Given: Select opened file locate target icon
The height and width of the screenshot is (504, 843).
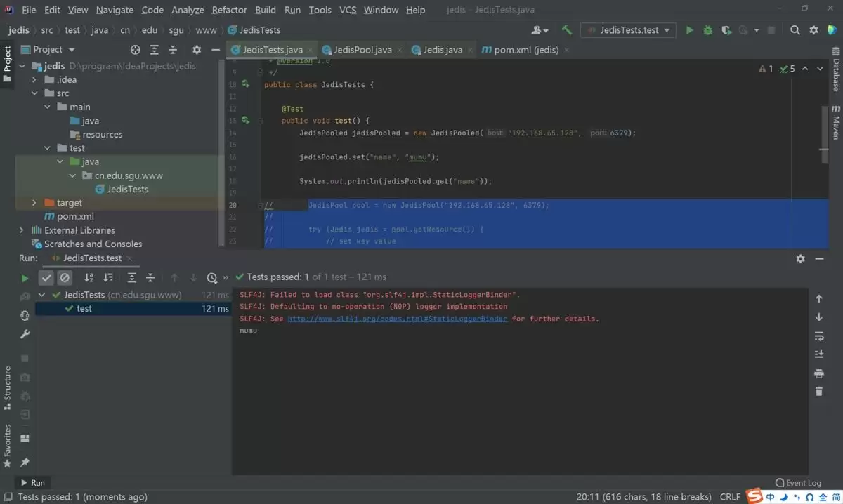Looking at the screenshot, I should 136,50.
